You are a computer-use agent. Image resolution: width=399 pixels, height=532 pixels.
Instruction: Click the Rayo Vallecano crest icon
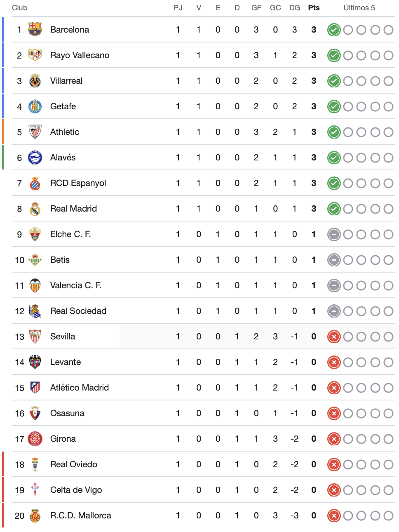[35, 55]
